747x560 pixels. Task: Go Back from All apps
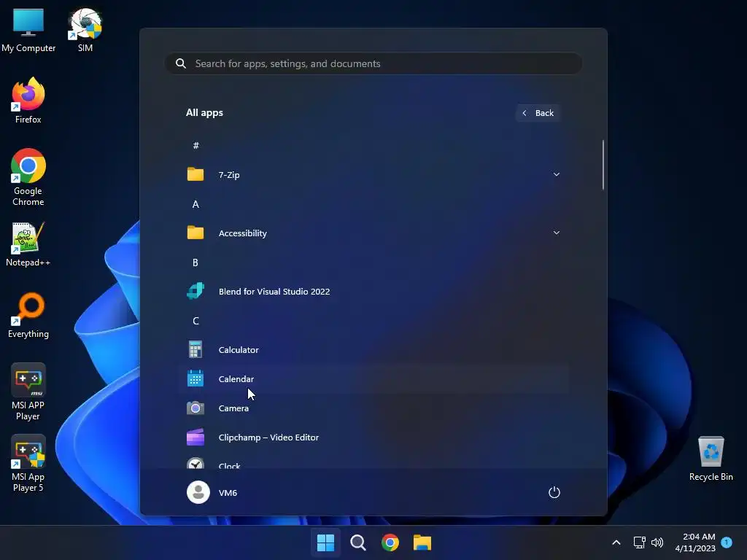538,113
